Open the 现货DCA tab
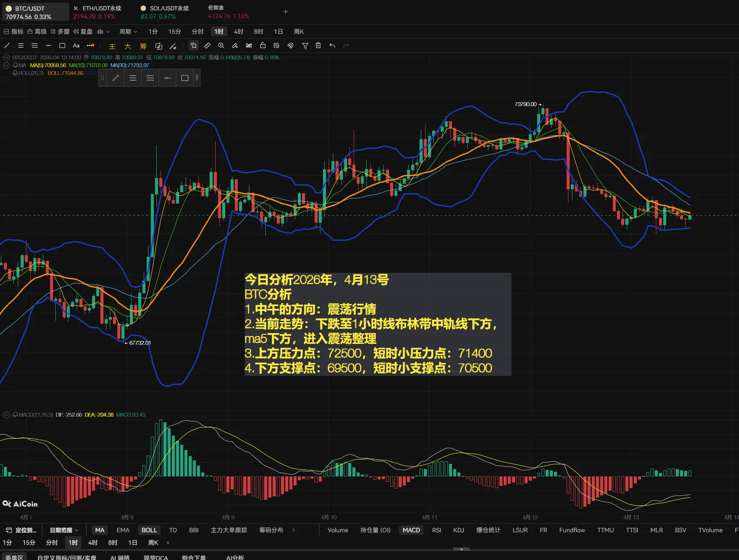The height and width of the screenshot is (560, 739). 156,557
